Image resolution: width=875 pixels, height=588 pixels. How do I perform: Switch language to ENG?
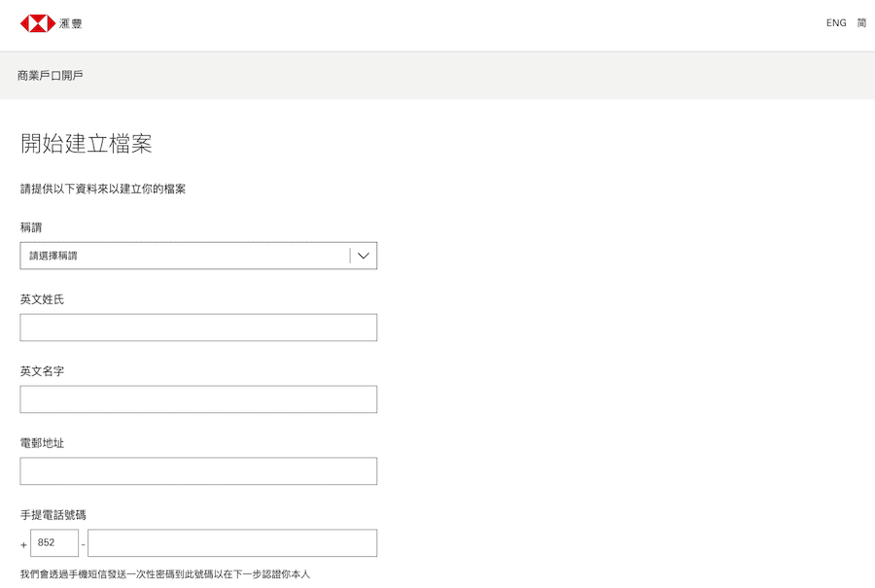[x=836, y=23]
